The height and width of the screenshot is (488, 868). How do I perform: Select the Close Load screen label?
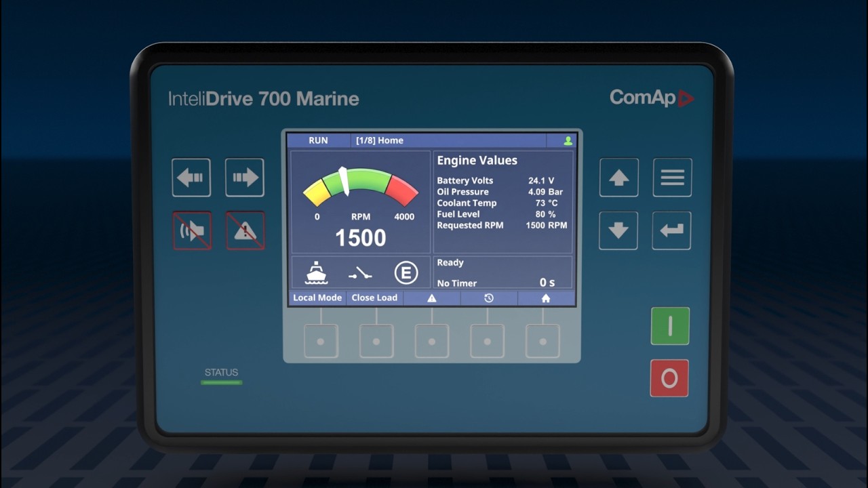click(374, 298)
